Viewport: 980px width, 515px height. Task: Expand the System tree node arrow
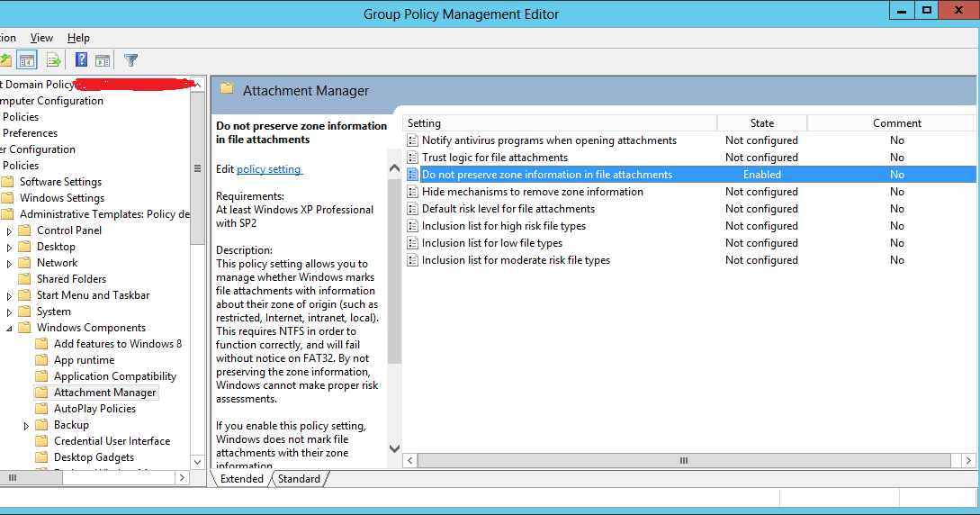[9, 312]
